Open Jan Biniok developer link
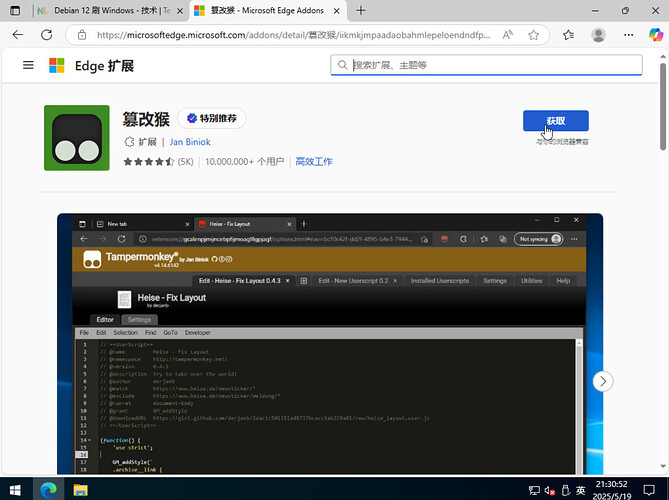 [190, 142]
